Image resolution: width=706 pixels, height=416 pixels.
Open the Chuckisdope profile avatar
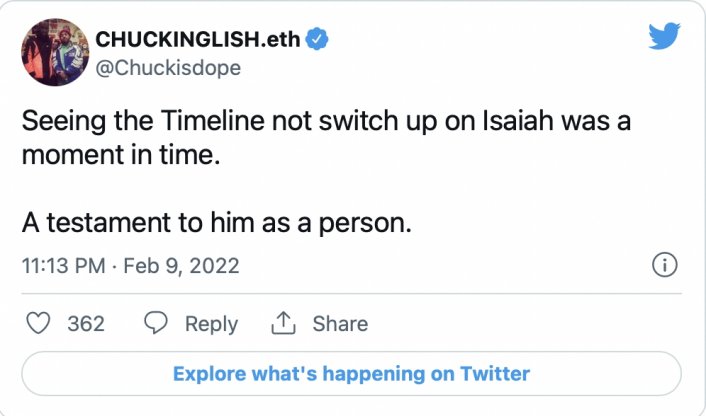(x=55, y=52)
